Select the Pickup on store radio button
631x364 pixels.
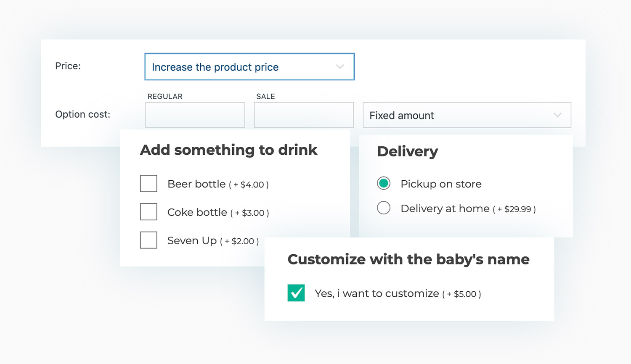[x=384, y=183]
